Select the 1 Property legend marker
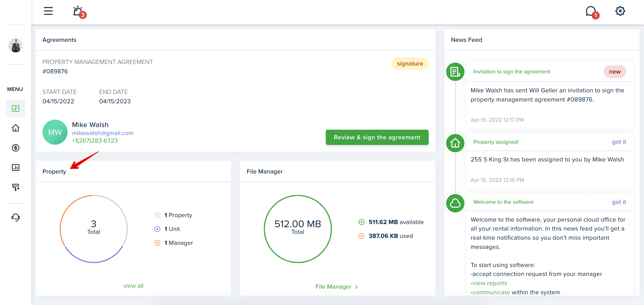The width and height of the screenshot is (644, 305). tap(157, 215)
